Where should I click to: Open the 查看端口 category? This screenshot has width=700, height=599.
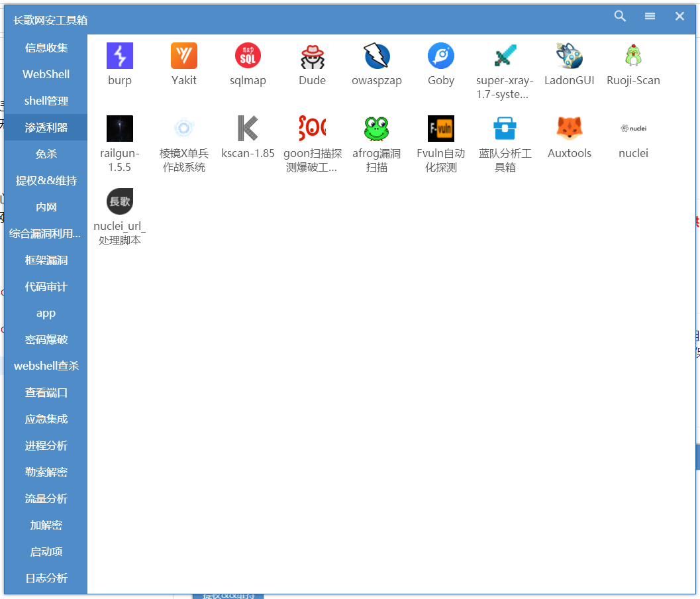coord(46,393)
